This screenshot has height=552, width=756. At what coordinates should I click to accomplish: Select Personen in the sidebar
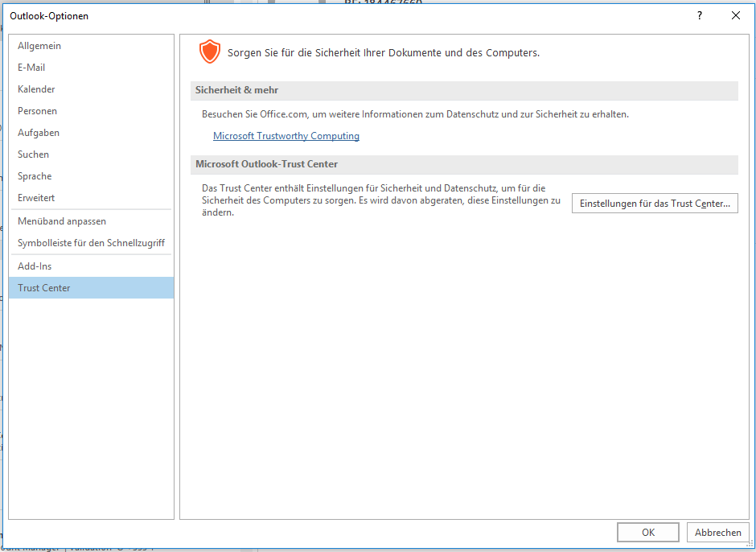click(37, 111)
